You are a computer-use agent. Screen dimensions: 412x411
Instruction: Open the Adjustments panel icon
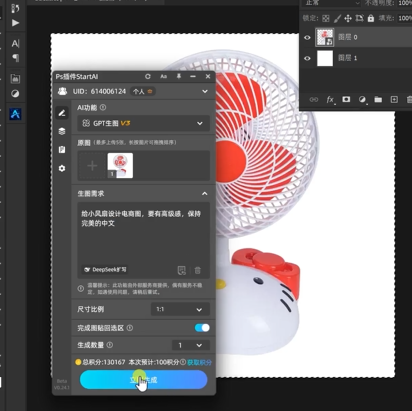[x=15, y=94]
